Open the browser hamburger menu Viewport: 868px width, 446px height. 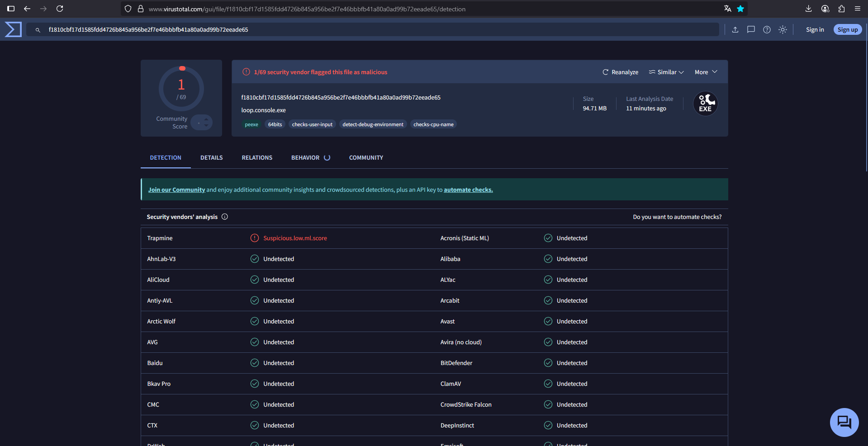tap(858, 9)
